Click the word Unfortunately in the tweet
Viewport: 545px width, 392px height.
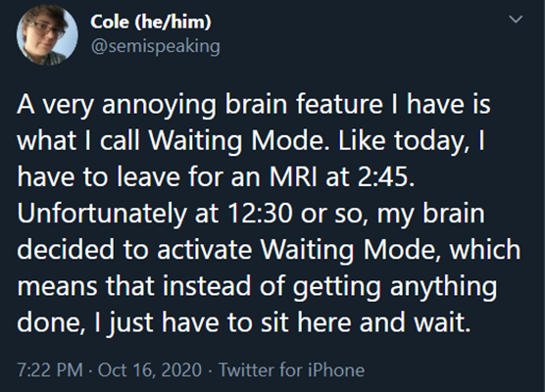pos(102,214)
